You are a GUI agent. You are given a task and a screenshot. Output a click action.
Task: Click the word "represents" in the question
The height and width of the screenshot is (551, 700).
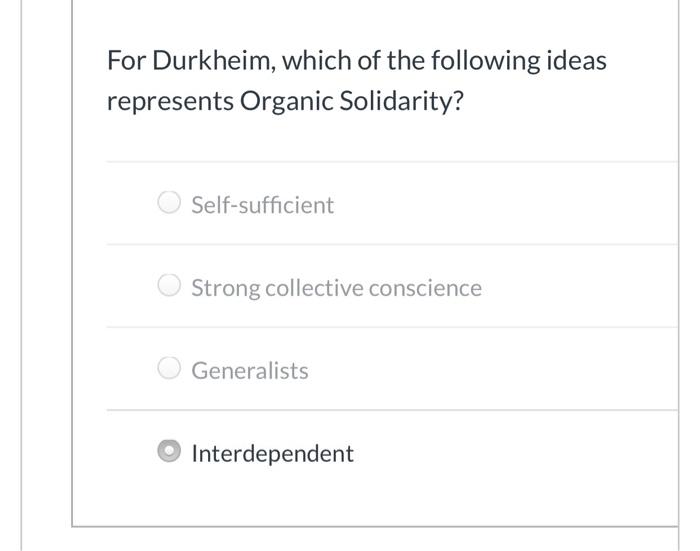coord(169,103)
